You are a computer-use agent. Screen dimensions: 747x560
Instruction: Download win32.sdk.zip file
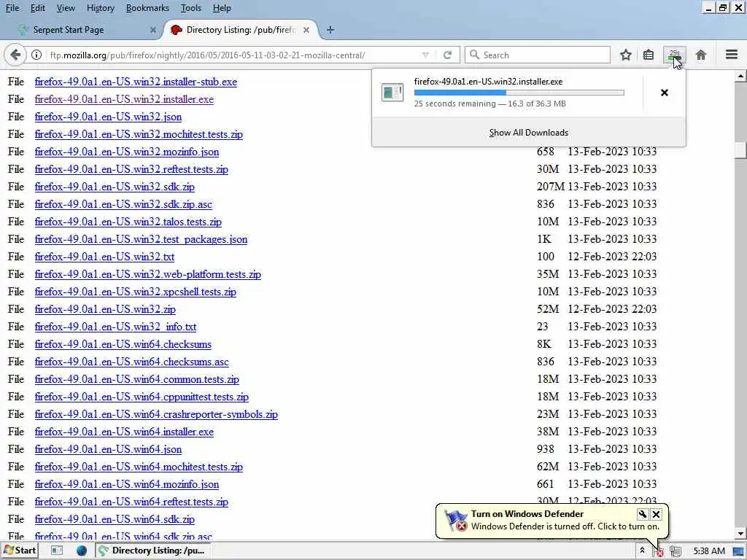click(x=115, y=187)
